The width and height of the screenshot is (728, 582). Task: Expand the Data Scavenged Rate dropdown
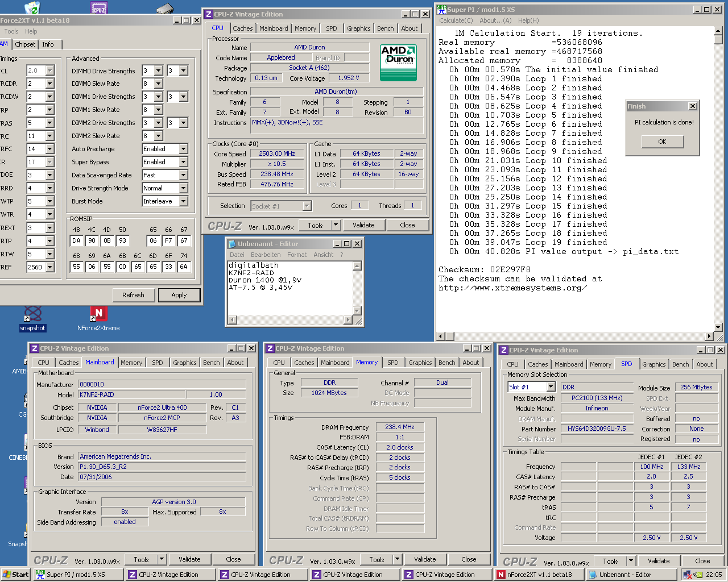coord(183,175)
